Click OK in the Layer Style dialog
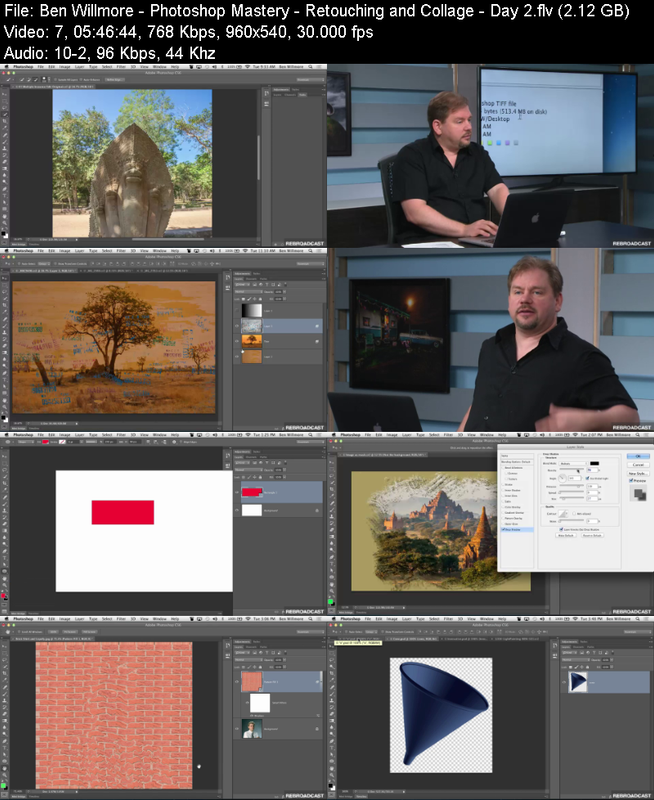The image size is (654, 800). [x=638, y=456]
